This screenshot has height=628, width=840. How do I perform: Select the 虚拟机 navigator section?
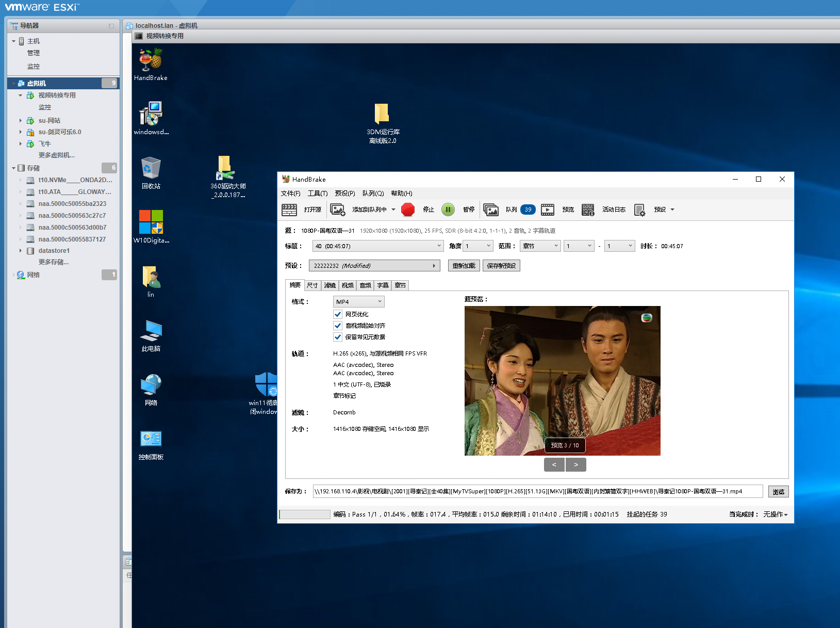coord(63,83)
